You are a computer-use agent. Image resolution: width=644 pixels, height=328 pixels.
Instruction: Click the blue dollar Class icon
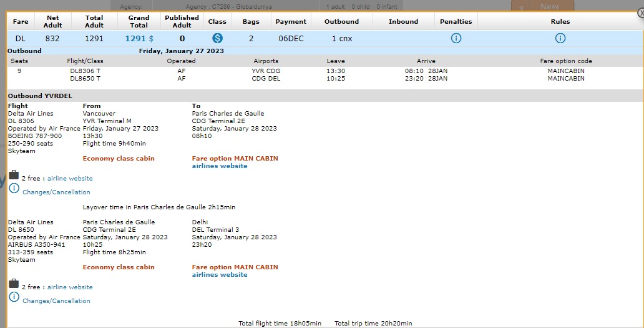click(217, 39)
